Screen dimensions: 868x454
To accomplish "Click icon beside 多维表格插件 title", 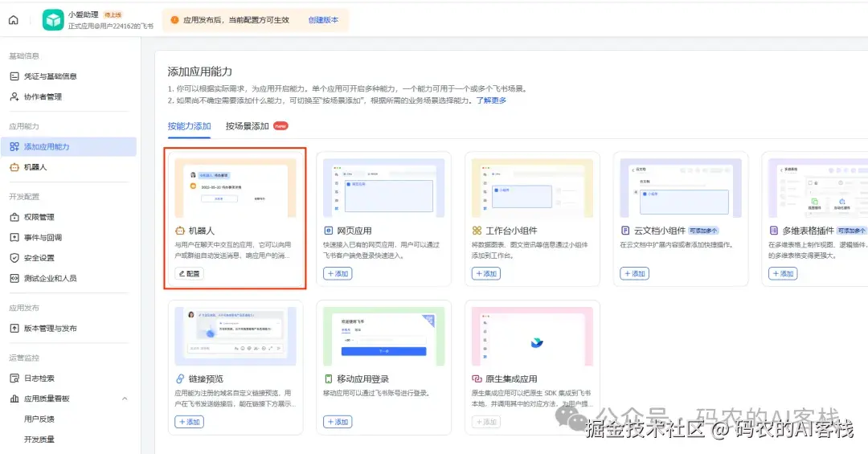I will (x=773, y=231).
